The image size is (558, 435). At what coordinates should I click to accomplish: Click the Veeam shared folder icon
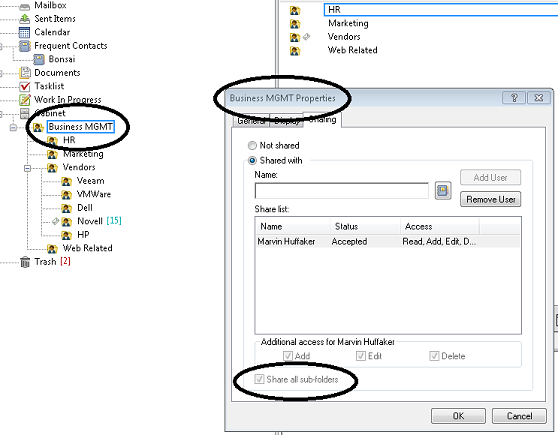67,181
